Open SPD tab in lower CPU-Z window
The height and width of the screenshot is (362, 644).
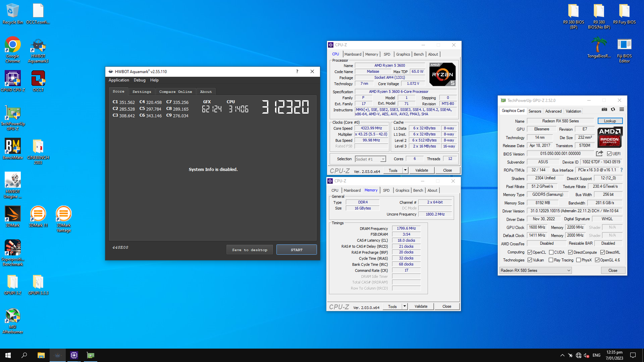coord(386,190)
